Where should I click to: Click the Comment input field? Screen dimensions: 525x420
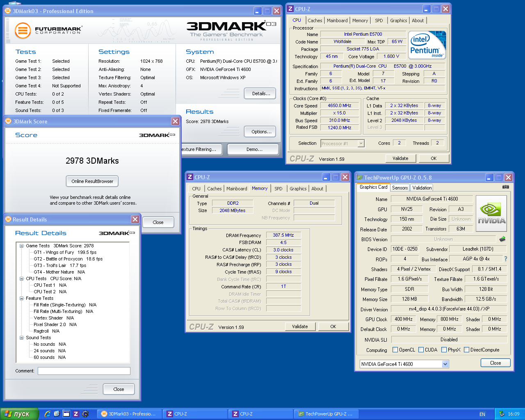click(x=84, y=371)
